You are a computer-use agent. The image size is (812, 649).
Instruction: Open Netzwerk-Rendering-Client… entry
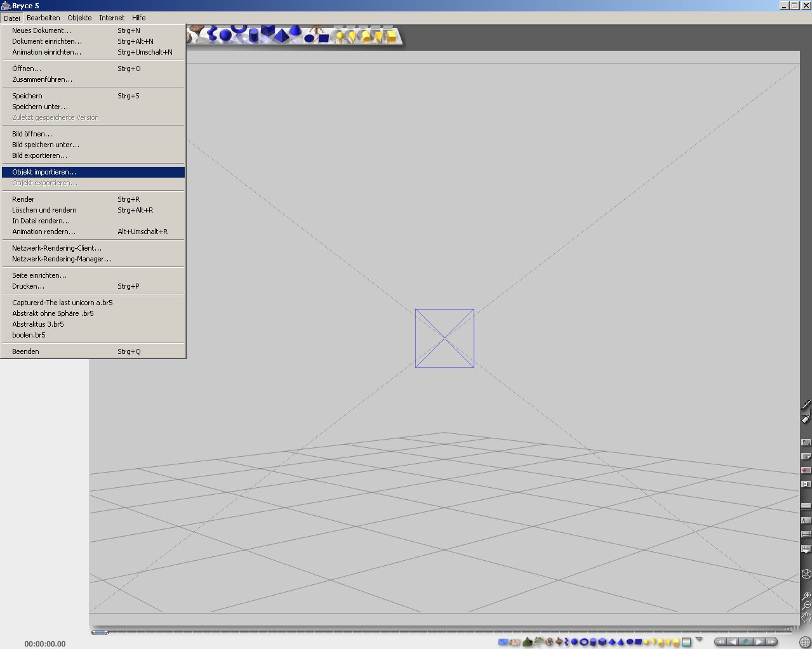coord(93,248)
